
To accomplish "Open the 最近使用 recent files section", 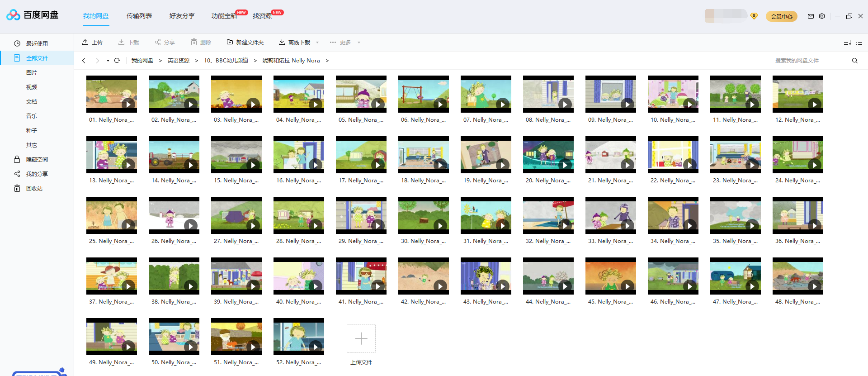I will tap(37, 43).
